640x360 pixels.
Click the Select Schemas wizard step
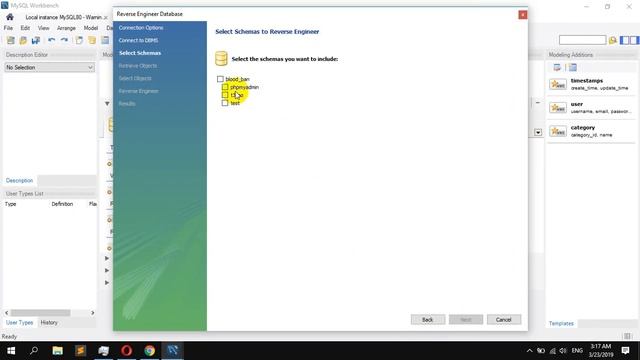coord(140,53)
